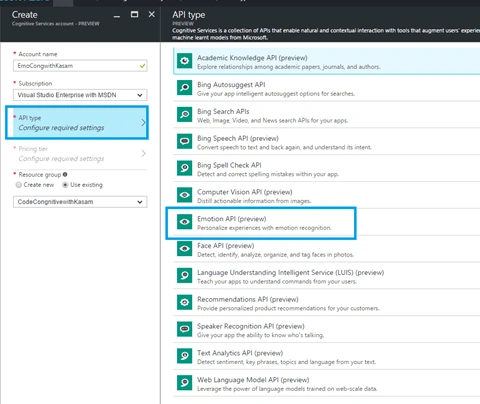
Task: Select the Web Language Model API title
Action: click(x=253, y=380)
